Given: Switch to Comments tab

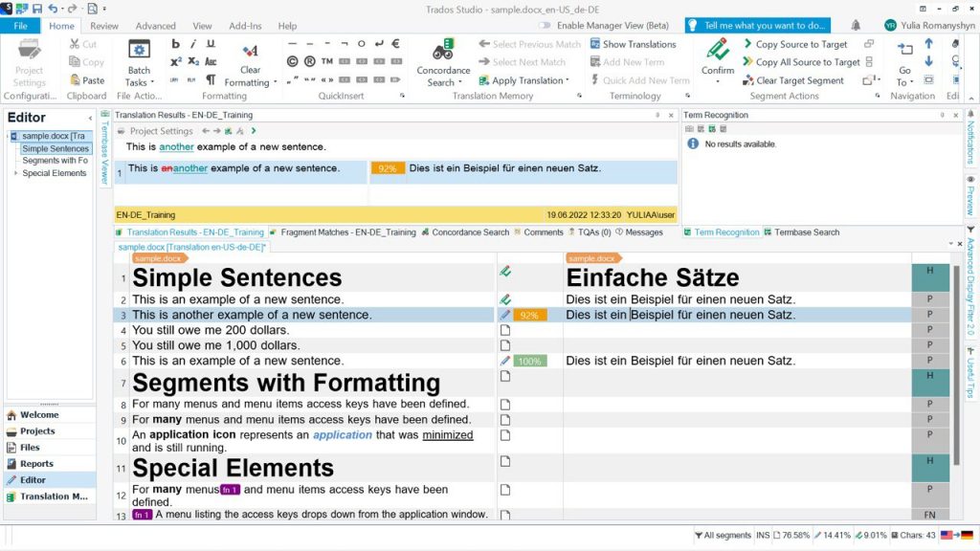Looking at the screenshot, I should pyautogui.click(x=539, y=231).
